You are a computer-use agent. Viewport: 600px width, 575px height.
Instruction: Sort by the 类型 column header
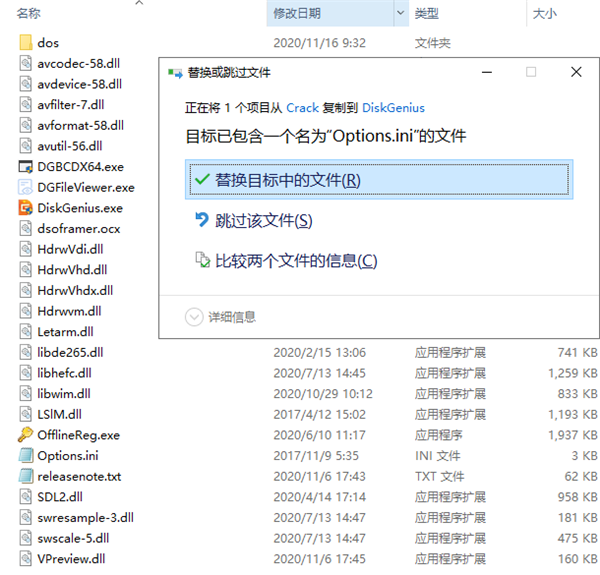pos(427,13)
